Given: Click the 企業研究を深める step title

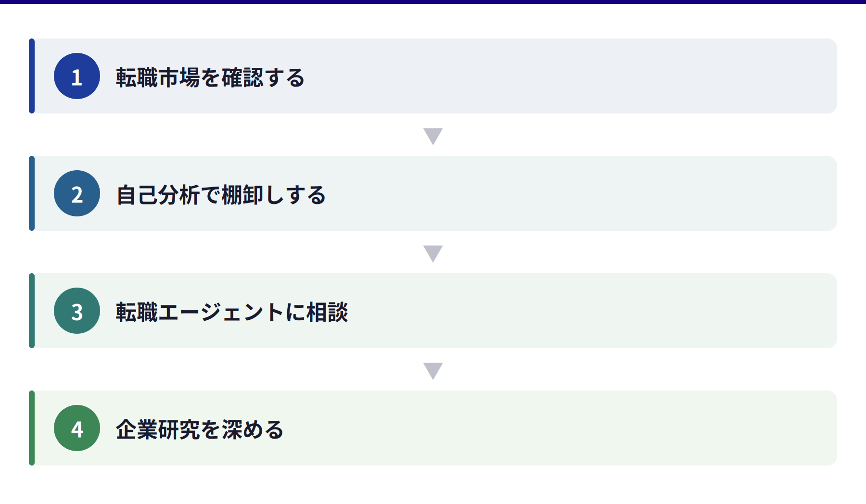Looking at the screenshot, I should tap(200, 429).
